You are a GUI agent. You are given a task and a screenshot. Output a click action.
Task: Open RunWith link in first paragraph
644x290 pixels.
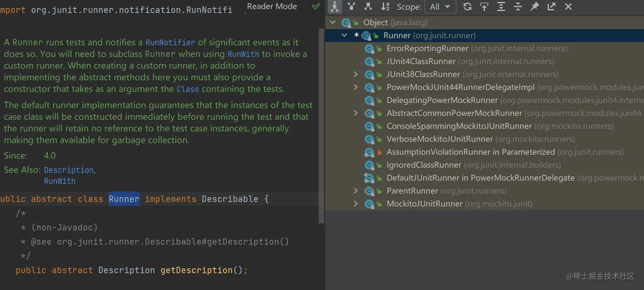[x=243, y=54]
